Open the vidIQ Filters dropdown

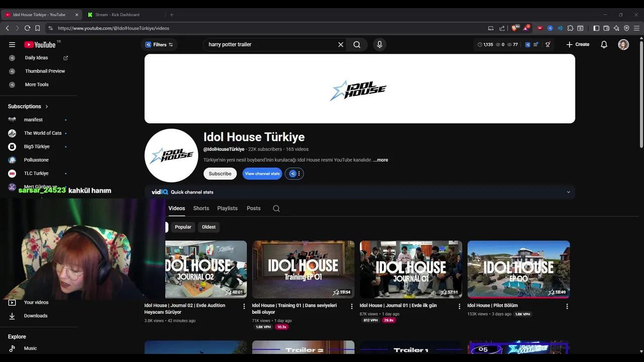pos(159,44)
